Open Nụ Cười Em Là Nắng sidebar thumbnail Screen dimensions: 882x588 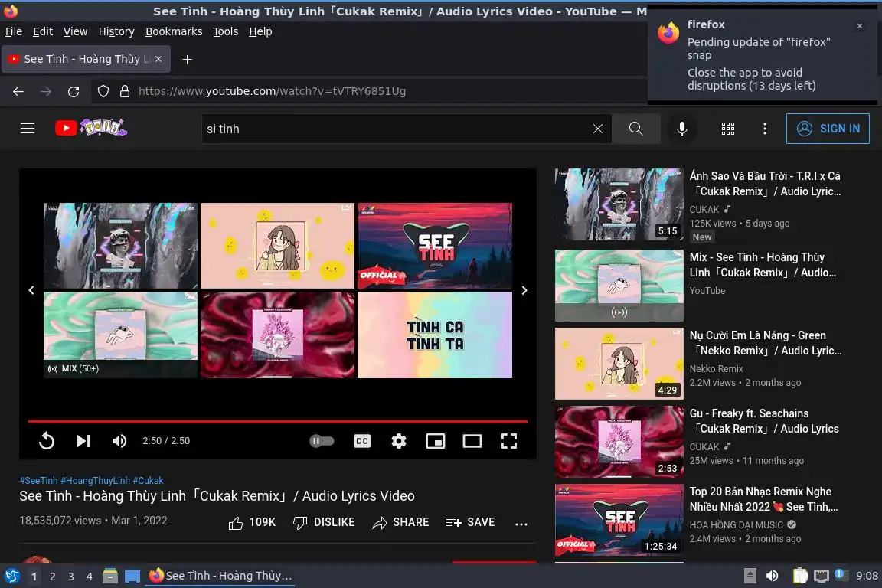[619, 364]
